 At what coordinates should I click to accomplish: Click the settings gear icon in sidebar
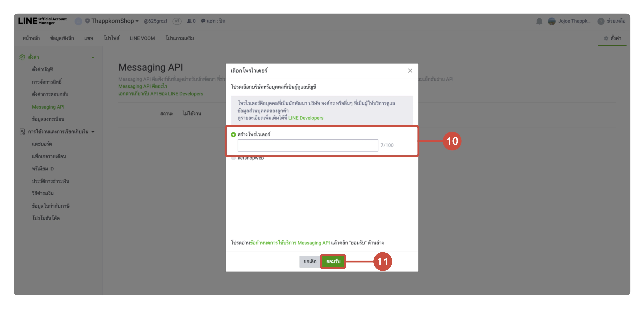[22, 57]
